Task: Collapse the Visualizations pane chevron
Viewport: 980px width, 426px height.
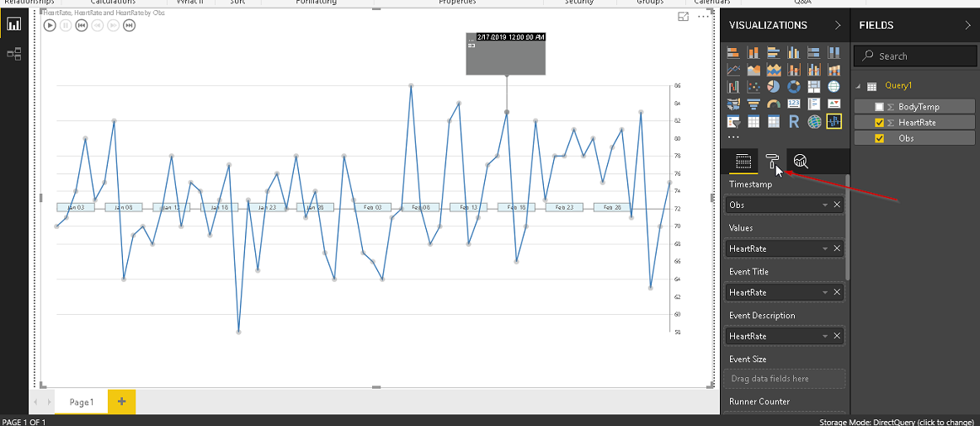Action: pos(838,25)
